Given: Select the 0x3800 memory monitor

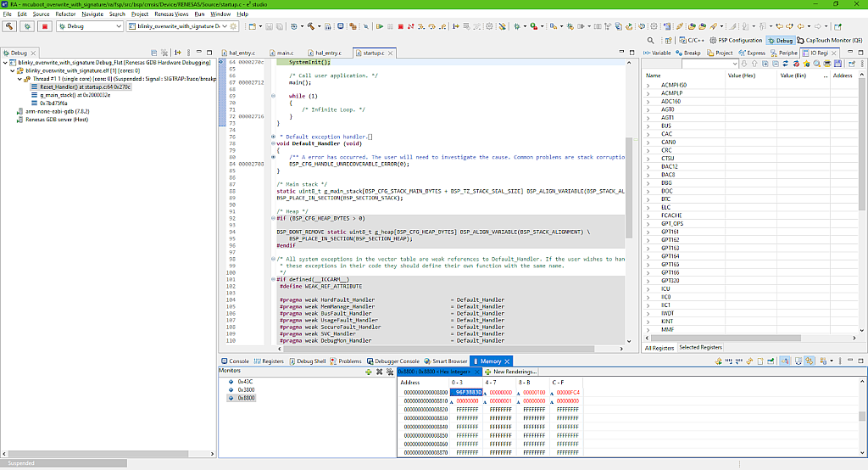Looking at the screenshot, I should (x=246, y=389).
